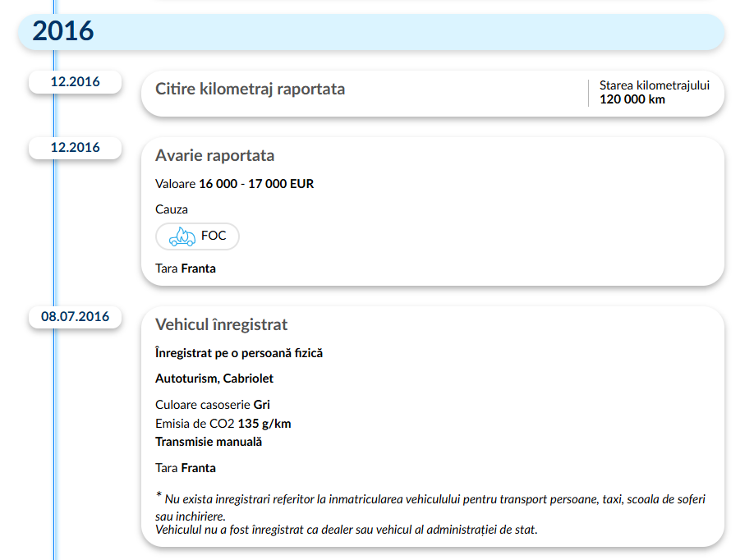Viewport: 754px width, 560px height.
Task: Click the 16 000 - 17 000 EUR value
Action: [256, 184]
